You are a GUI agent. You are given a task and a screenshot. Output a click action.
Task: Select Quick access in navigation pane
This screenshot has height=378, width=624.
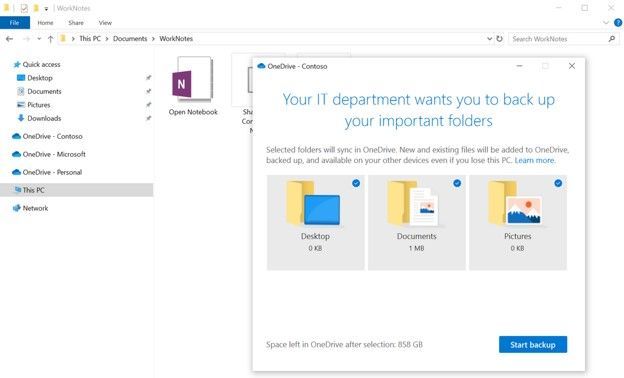click(41, 64)
